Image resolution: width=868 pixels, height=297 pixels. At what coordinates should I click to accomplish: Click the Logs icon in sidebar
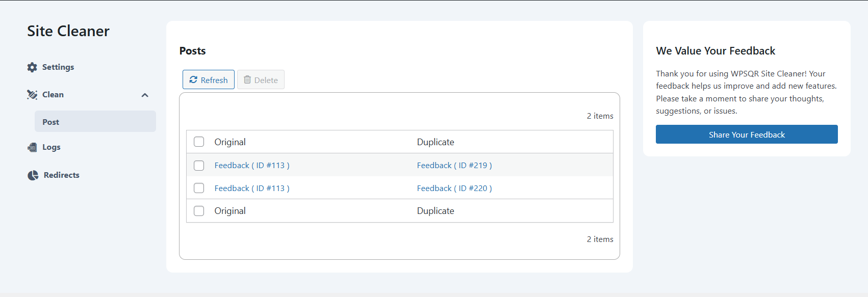pos(32,147)
